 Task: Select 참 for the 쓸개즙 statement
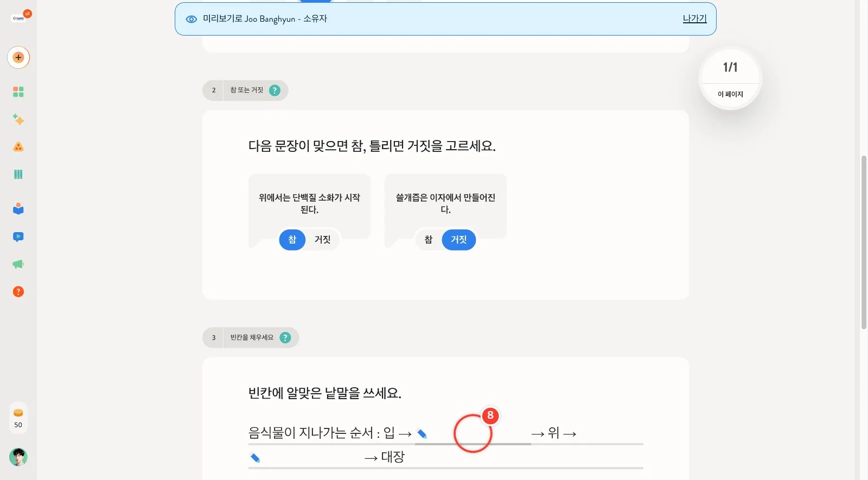tap(429, 240)
